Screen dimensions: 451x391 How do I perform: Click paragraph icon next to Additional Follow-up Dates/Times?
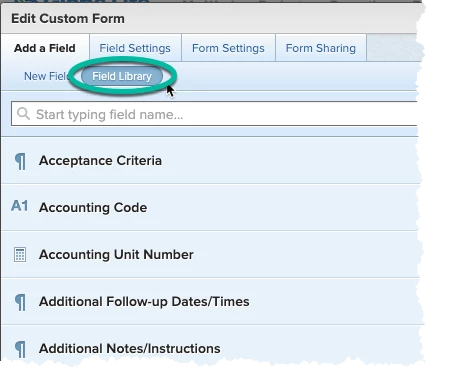(x=20, y=302)
